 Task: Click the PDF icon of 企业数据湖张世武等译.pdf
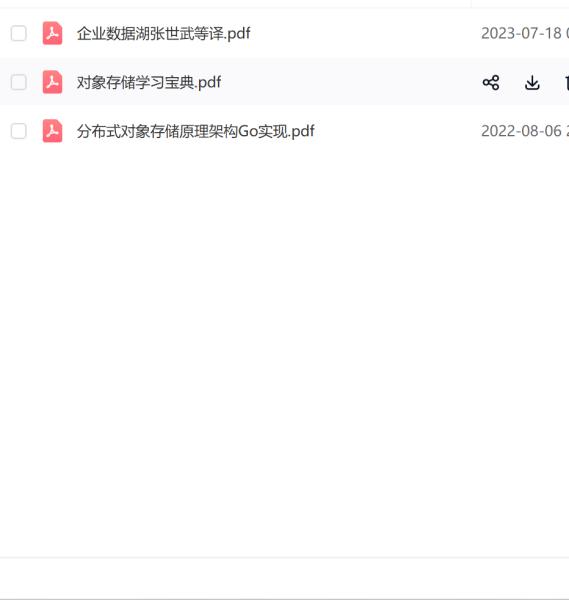tap(52, 33)
